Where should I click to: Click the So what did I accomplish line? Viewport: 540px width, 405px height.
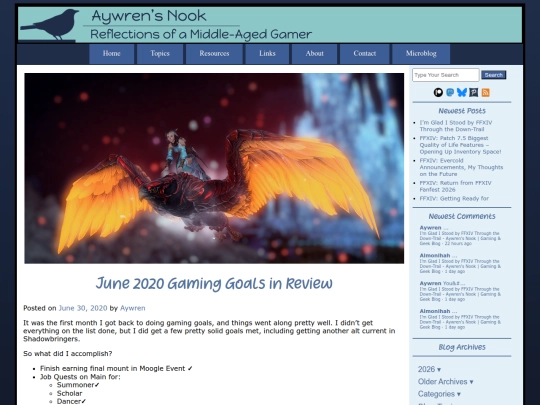click(68, 354)
